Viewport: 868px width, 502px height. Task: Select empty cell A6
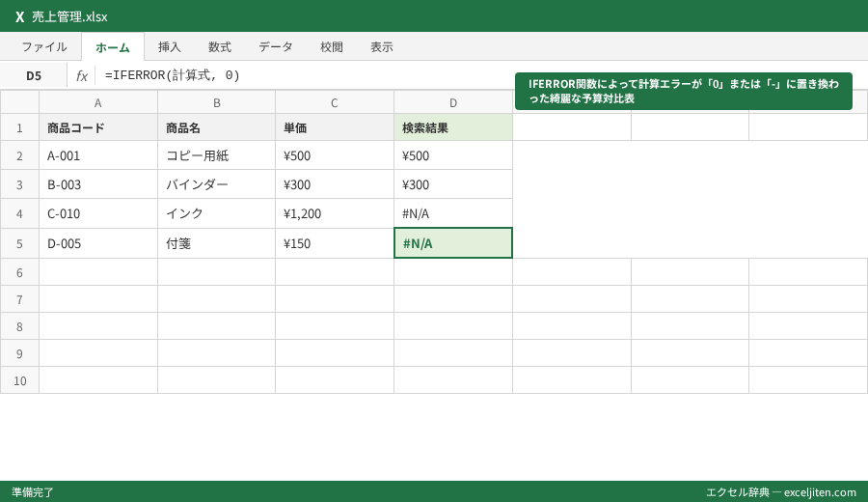[x=98, y=272]
